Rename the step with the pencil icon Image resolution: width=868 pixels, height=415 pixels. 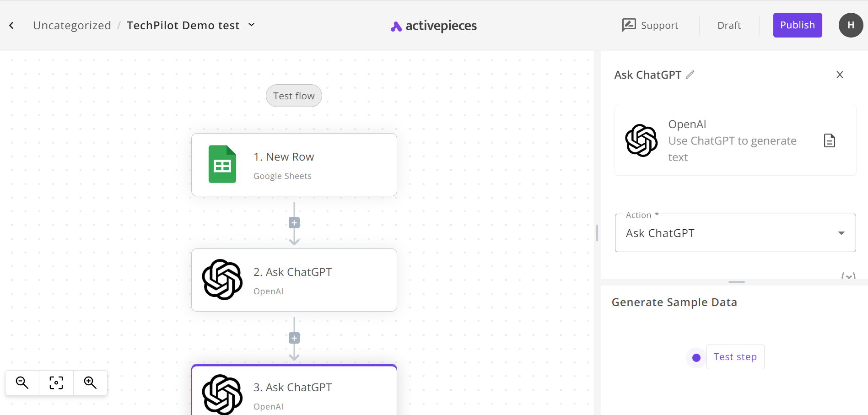[690, 75]
